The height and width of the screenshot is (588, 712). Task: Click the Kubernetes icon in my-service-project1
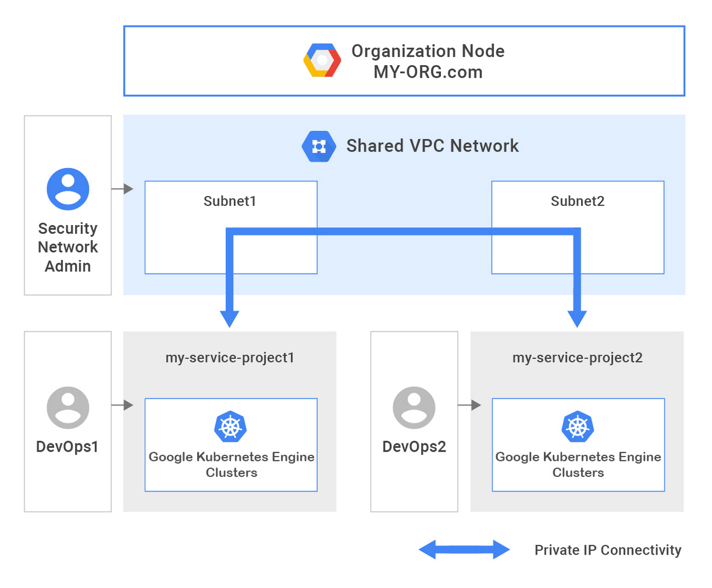pyautogui.click(x=231, y=428)
